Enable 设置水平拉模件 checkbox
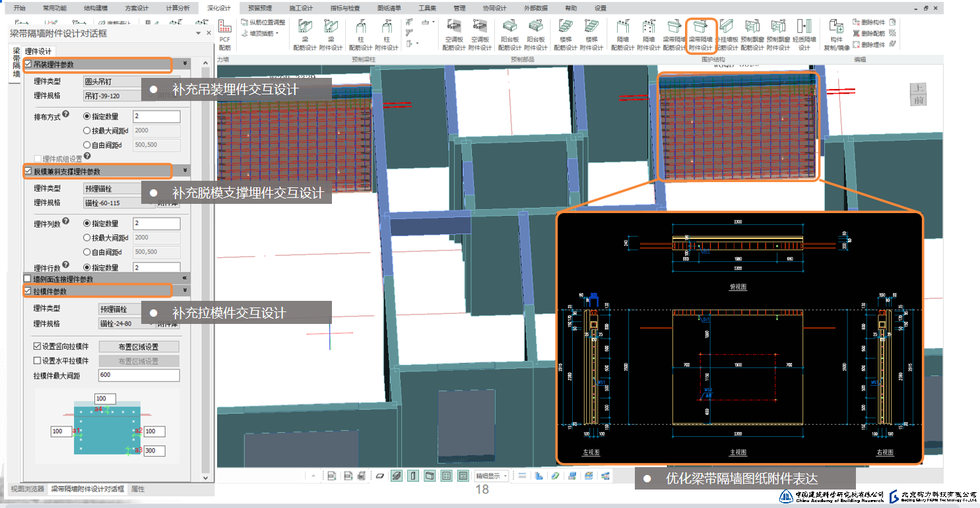980x508 pixels. (x=37, y=361)
